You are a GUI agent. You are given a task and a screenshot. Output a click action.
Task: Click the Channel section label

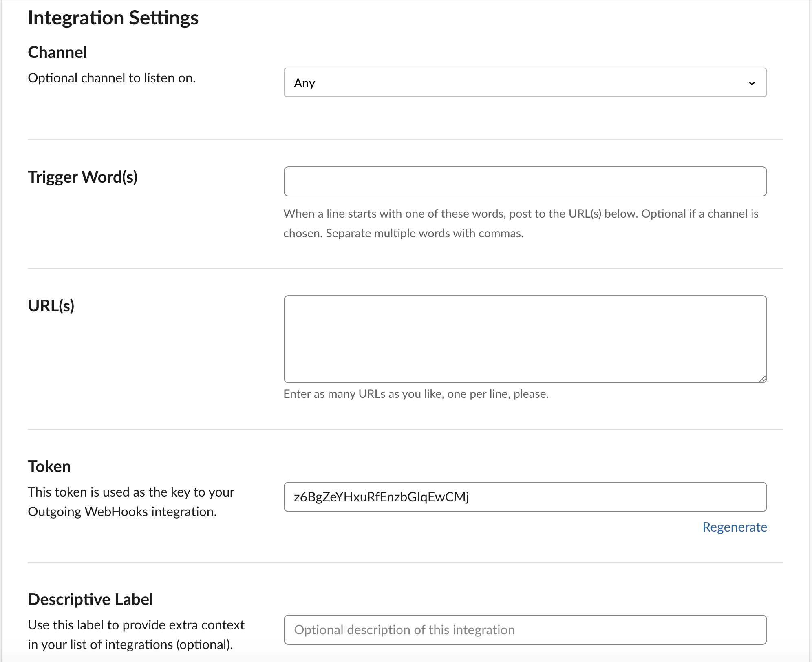[57, 52]
